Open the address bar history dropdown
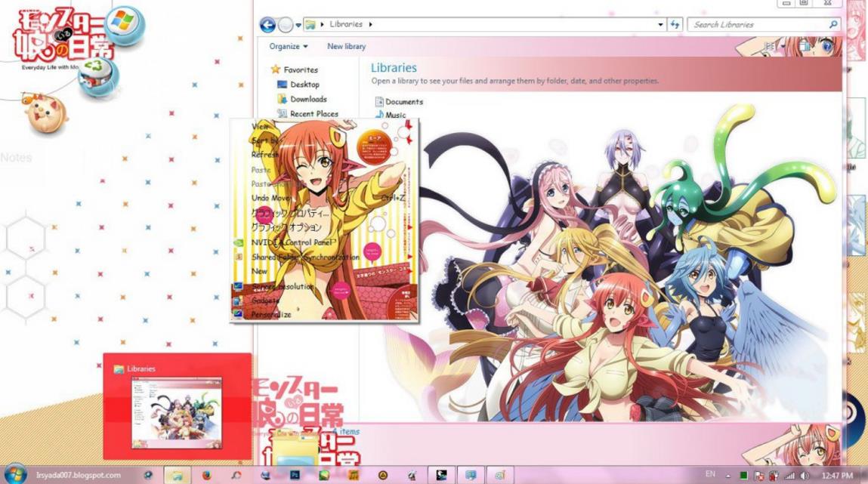 click(660, 23)
